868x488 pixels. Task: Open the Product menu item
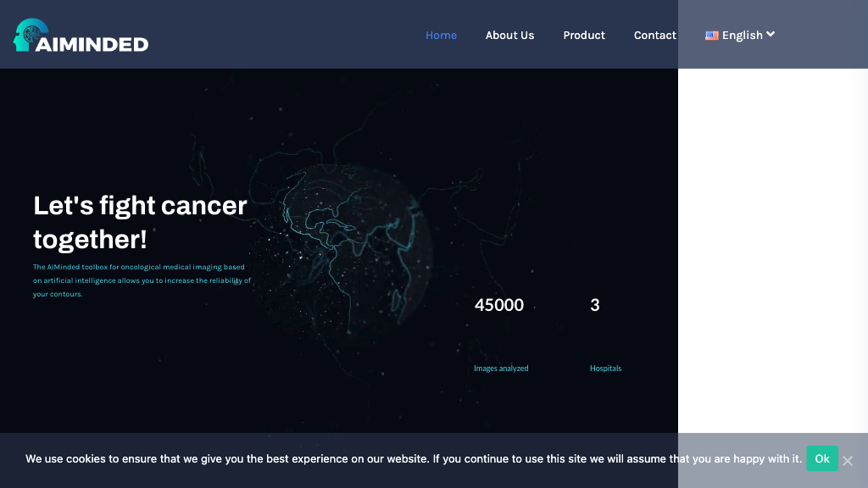click(x=584, y=35)
